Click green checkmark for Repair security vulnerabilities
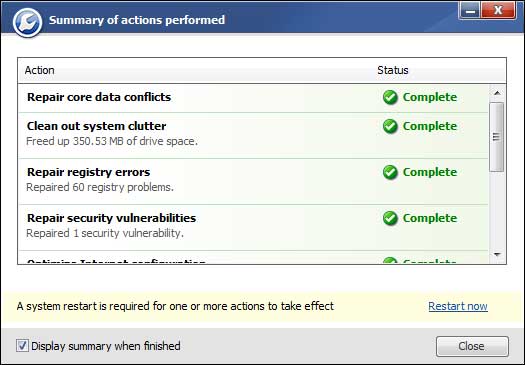Screen dimensions: 525x365 coord(390,218)
